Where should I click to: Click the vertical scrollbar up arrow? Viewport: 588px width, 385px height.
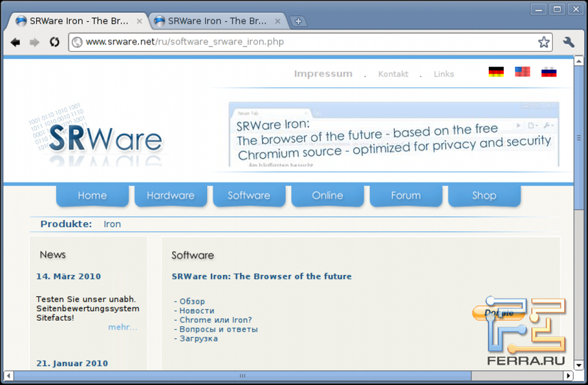click(x=578, y=61)
